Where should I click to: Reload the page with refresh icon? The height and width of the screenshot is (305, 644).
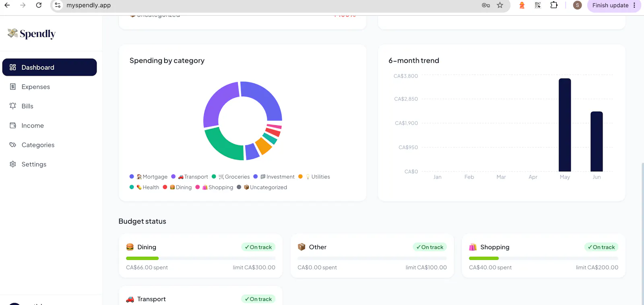[x=39, y=5]
